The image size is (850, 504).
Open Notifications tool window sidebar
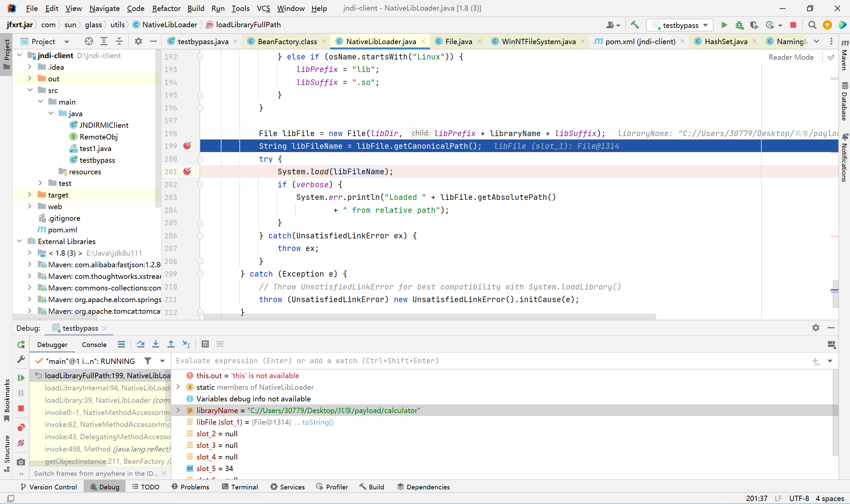845,158
